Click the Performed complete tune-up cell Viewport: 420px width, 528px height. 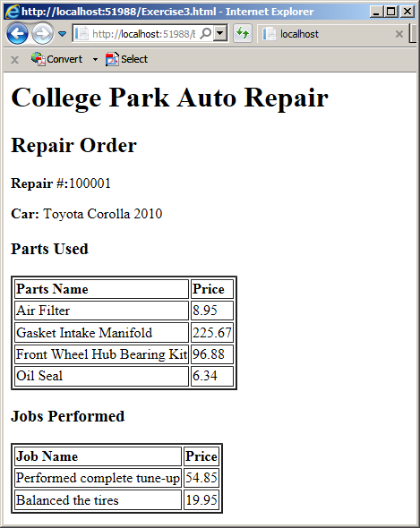(x=99, y=478)
